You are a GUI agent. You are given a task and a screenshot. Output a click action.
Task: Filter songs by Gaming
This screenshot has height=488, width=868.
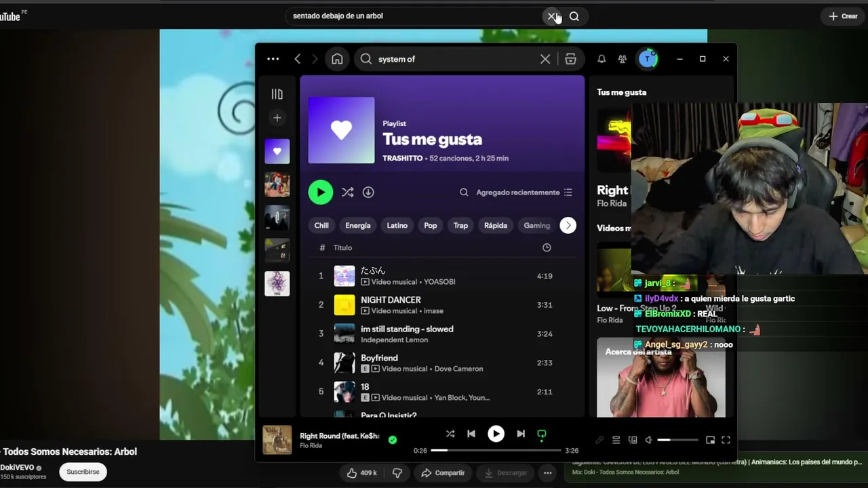tap(537, 226)
